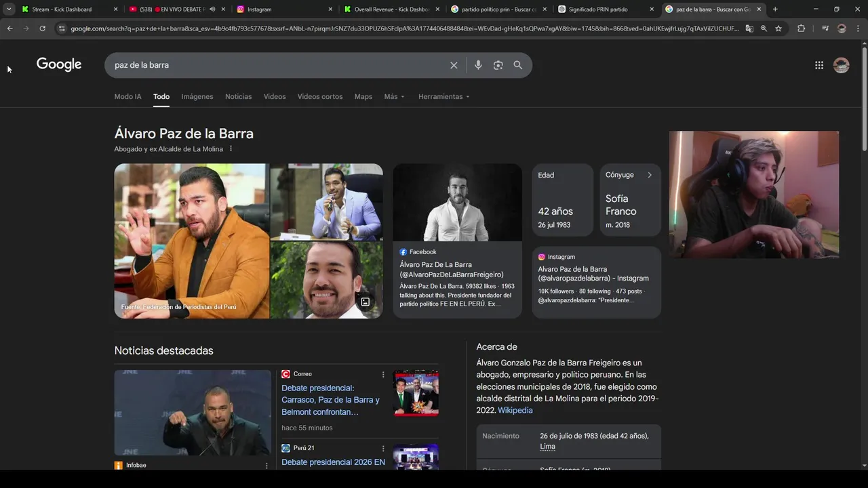Bookmark this page with the star
Viewport: 868px width, 488px height.
(x=778, y=28)
